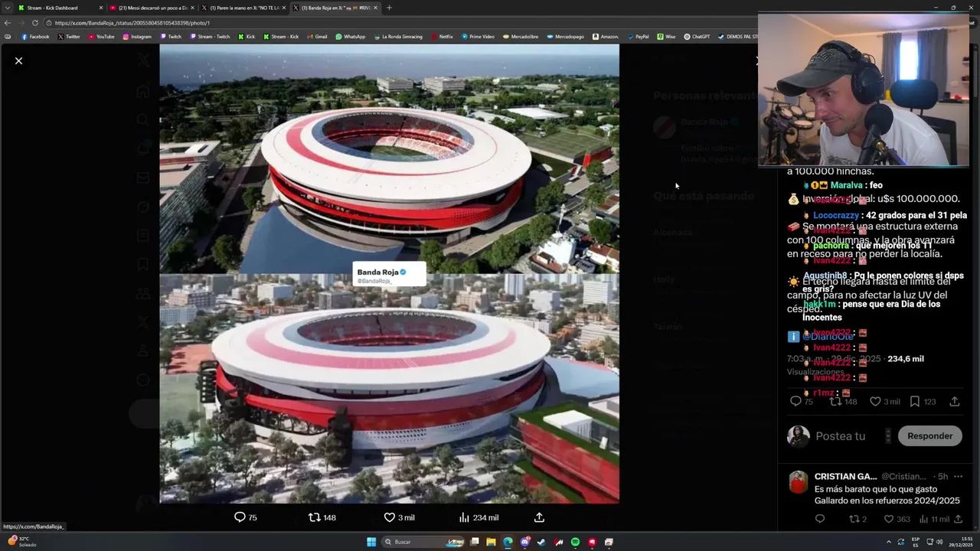Bookmark the post via the icon showing 123
980x551 pixels.
pos(915,401)
